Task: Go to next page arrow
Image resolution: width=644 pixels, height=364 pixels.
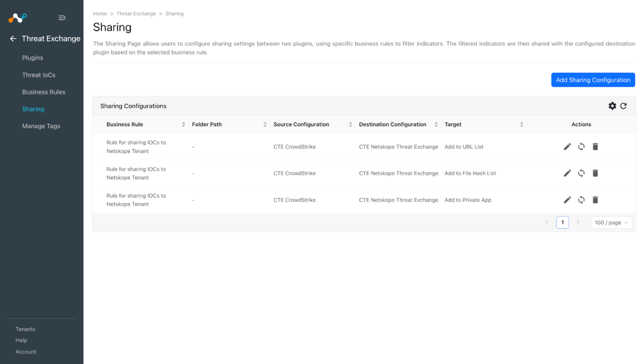Action: point(578,222)
